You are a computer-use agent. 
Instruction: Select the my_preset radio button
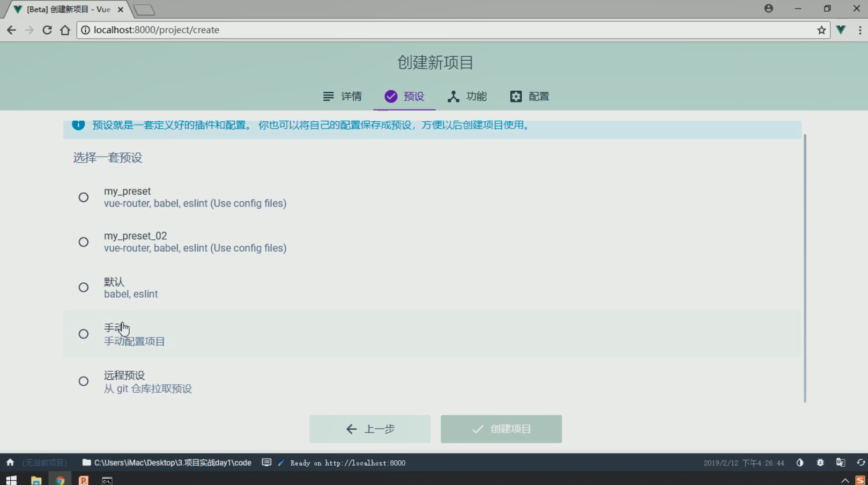84,197
